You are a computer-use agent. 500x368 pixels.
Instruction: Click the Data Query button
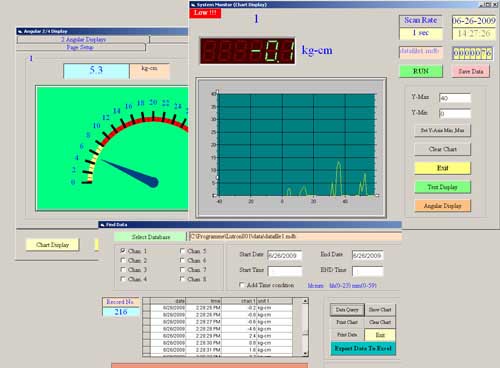[347, 310]
